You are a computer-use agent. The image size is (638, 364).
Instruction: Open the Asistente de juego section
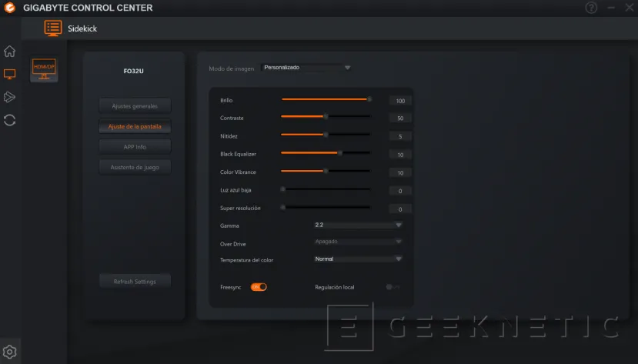(x=135, y=166)
